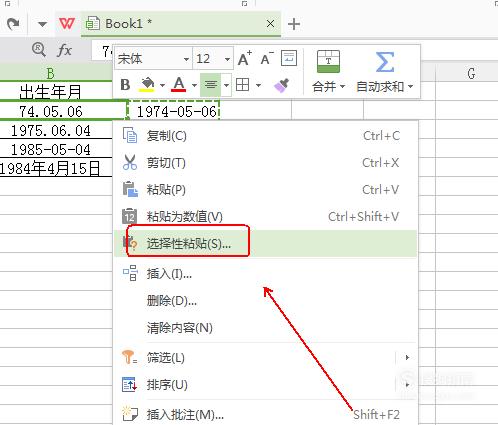Close the Book1 tab
The height and width of the screenshot is (425, 498).
tap(271, 24)
